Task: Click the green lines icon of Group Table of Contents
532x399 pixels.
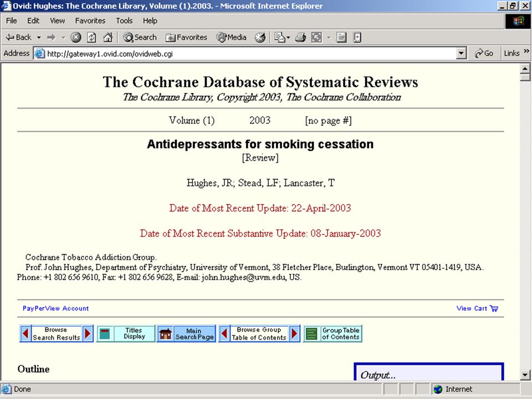Action: (x=311, y=334)
